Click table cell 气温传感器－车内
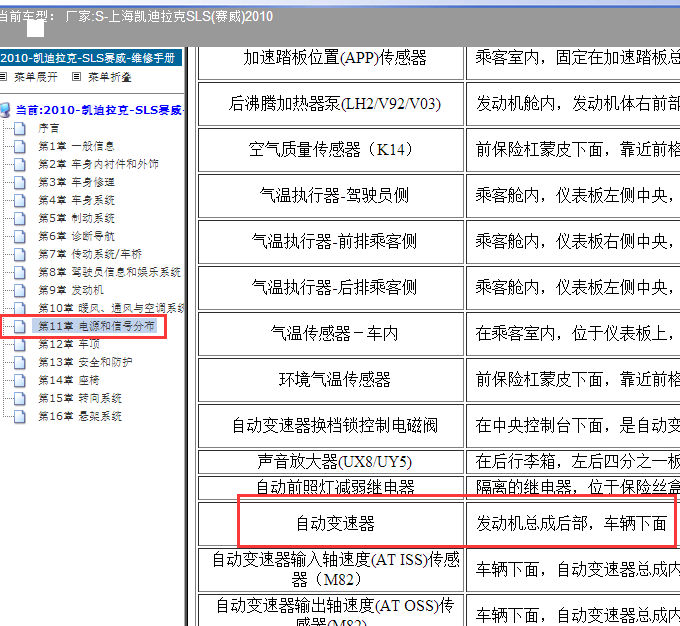The image size is (680, 626). tap(331, 334)
